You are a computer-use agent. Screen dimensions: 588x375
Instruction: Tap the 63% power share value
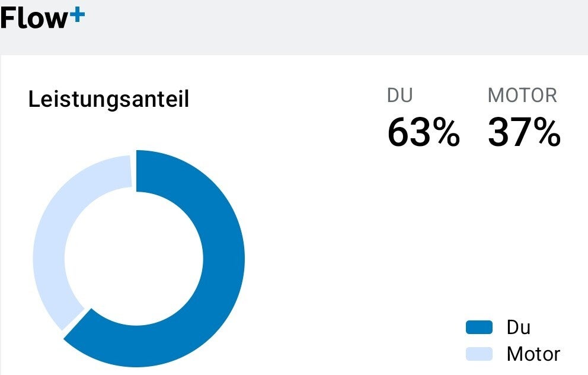tap(423, 132)
